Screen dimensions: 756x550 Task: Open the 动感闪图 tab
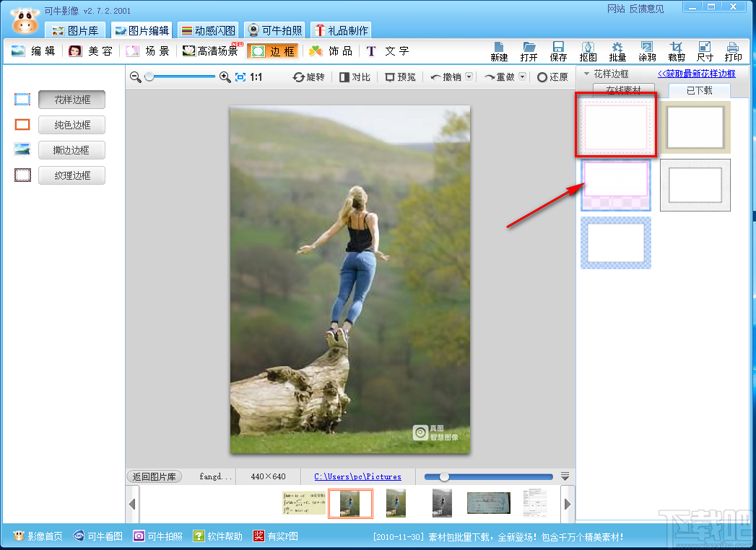pos(208,30)
